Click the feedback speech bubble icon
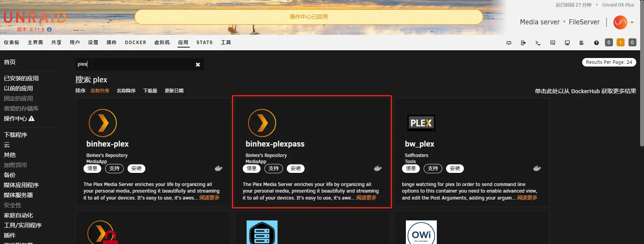 tap(552, 43)
